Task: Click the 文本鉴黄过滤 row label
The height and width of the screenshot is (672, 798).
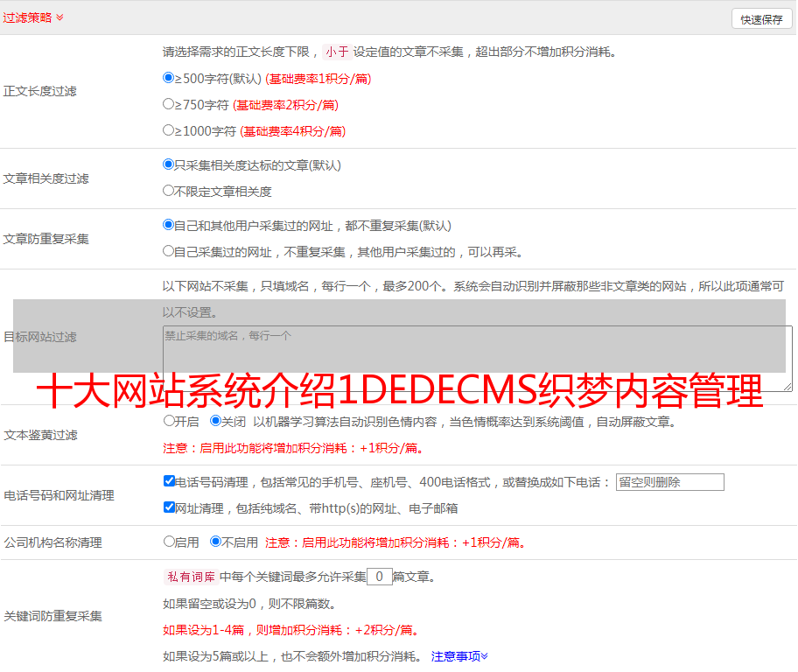Action: (41, 435)
